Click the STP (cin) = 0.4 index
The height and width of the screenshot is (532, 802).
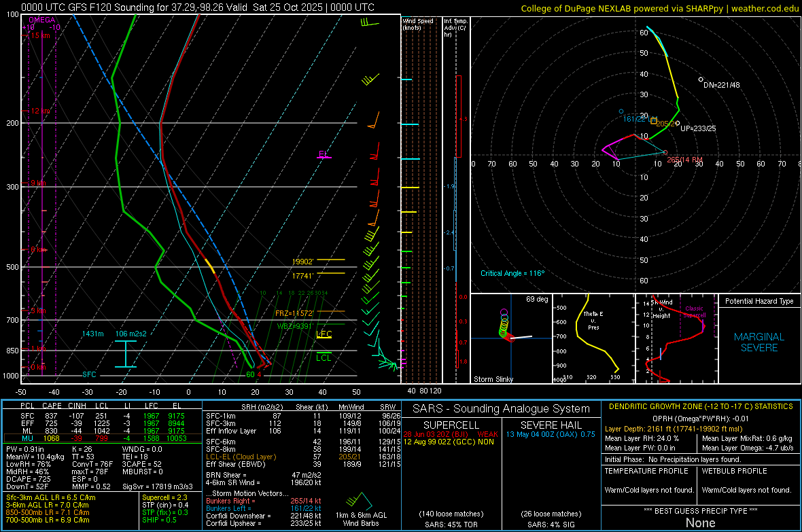point(165,505)
